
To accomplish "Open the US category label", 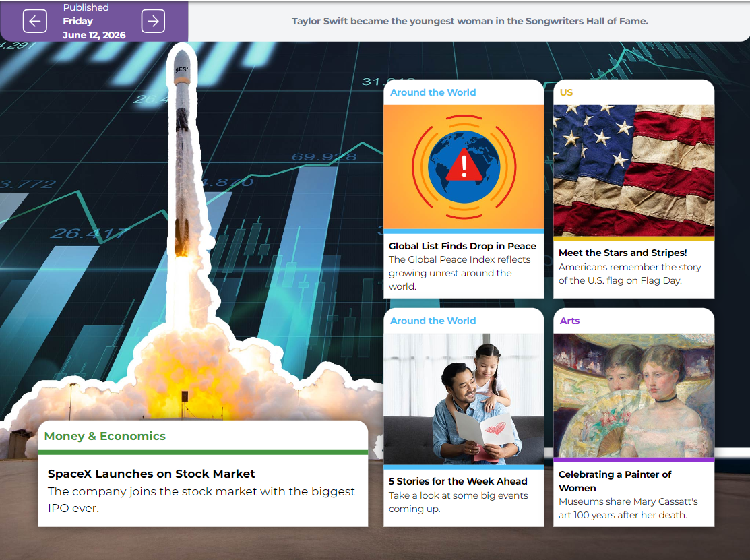I will pos(566,92).
